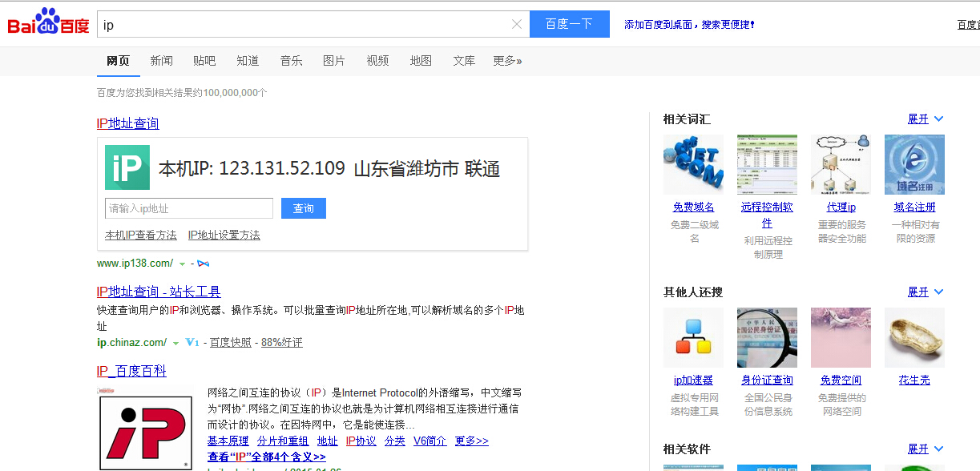The image size is (980, 471).
Task: Open the 基本原理 sublink
Action: (x=228, y=441)
